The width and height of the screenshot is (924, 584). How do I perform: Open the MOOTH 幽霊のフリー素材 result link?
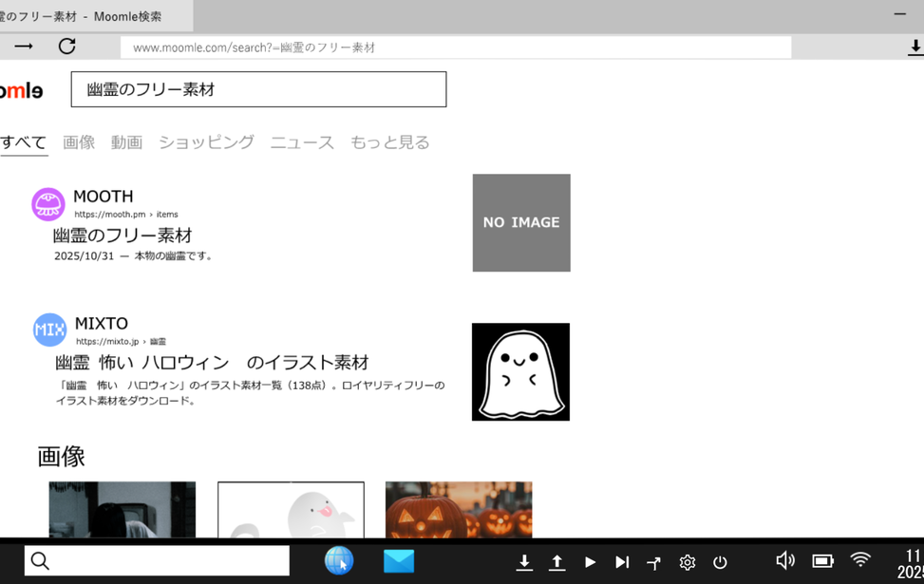click(123, 235)
